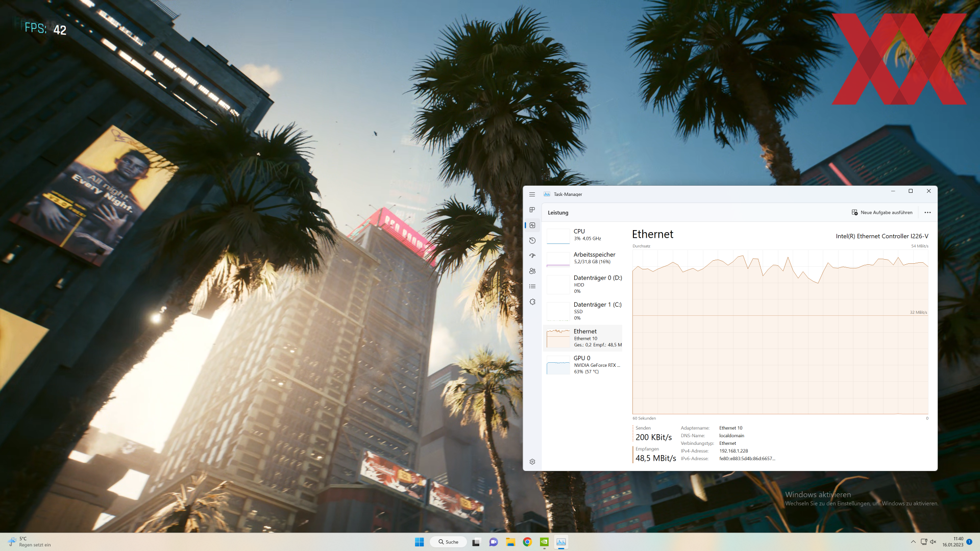The image size is (980, 551).
Task: Open the Chat app in taskbar
Action: coord(493,542)
